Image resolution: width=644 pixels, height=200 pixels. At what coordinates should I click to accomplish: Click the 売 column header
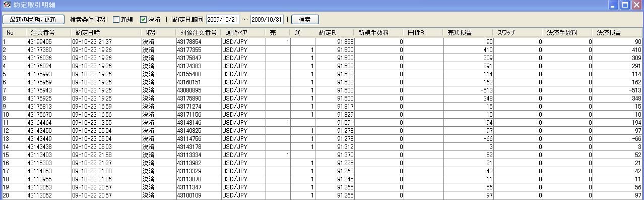(278, 33)
